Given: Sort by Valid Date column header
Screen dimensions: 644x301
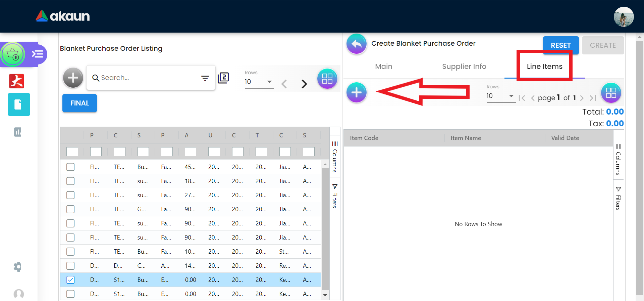Looking at the screenshot, I should [565, 138].
